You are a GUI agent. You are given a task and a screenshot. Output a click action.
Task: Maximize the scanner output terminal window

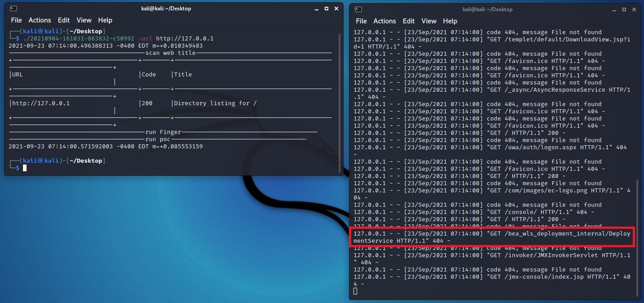[326, 9]
